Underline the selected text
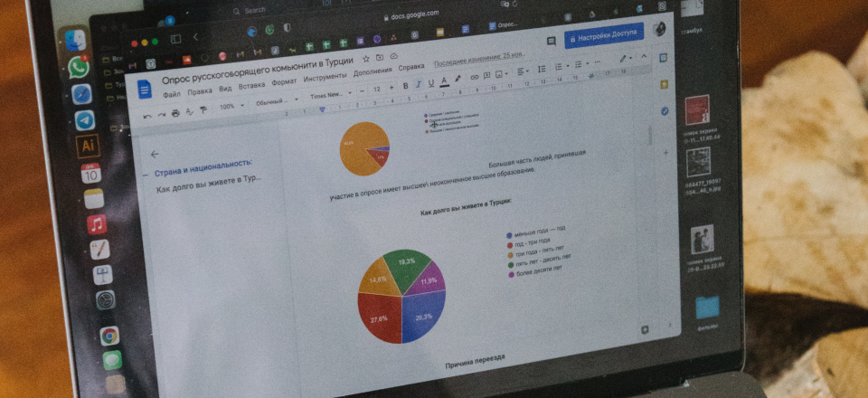Screen dimensions: 868x398 coord(431,83)
